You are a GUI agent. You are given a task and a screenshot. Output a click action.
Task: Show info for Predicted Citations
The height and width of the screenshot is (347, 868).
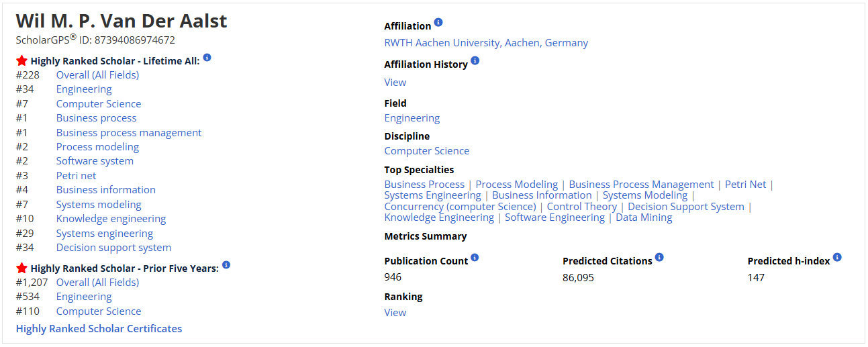coord(659,257)
